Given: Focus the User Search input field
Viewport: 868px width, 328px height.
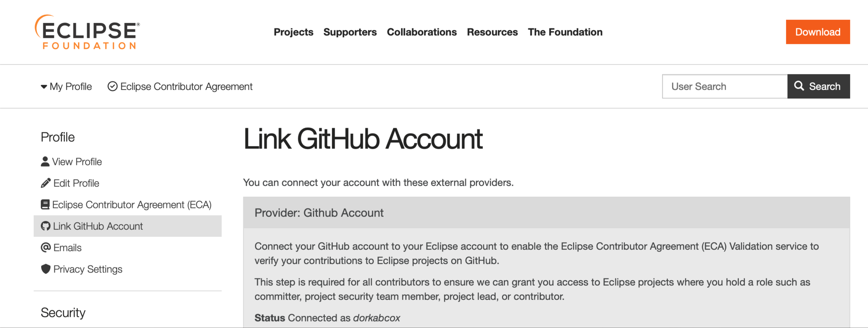Looking at the screenshot, I should click(x=725, y=87).
